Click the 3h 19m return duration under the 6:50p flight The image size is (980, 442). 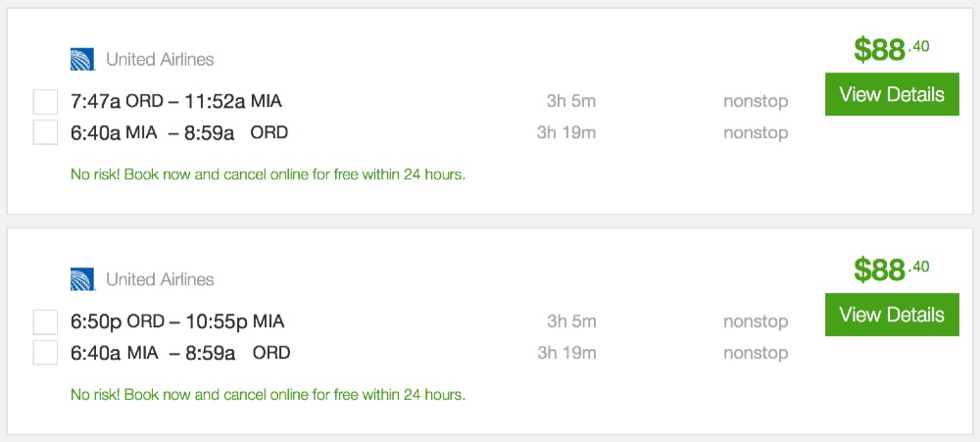click(x=566, y=353)
